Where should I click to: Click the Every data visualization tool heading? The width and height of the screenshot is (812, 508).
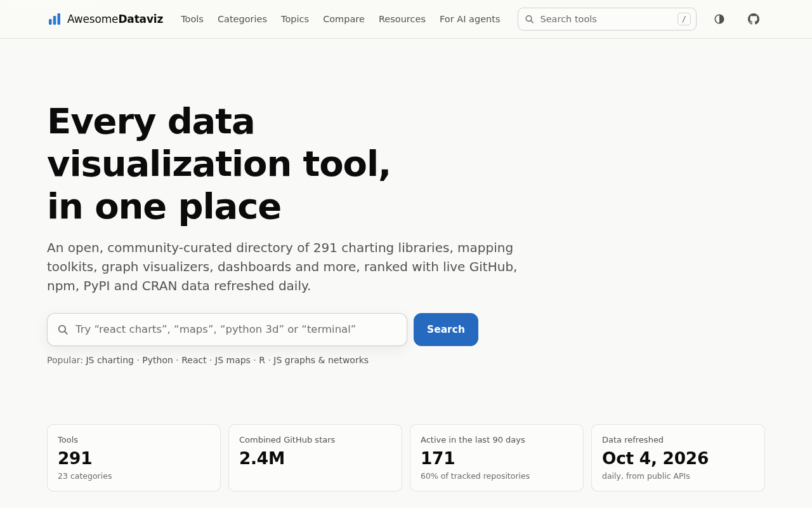pyautogui.click(x=219, y=163)
